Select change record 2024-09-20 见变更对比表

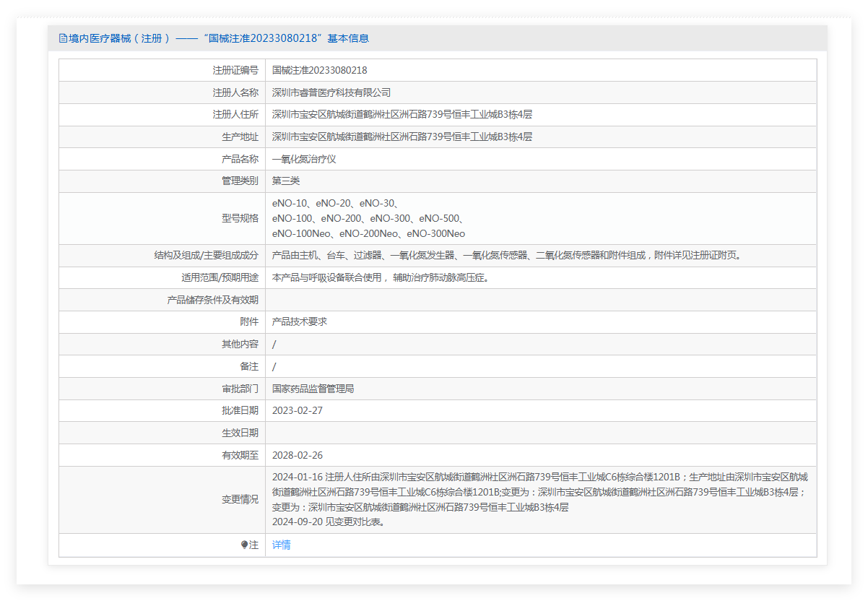(329, 522)
